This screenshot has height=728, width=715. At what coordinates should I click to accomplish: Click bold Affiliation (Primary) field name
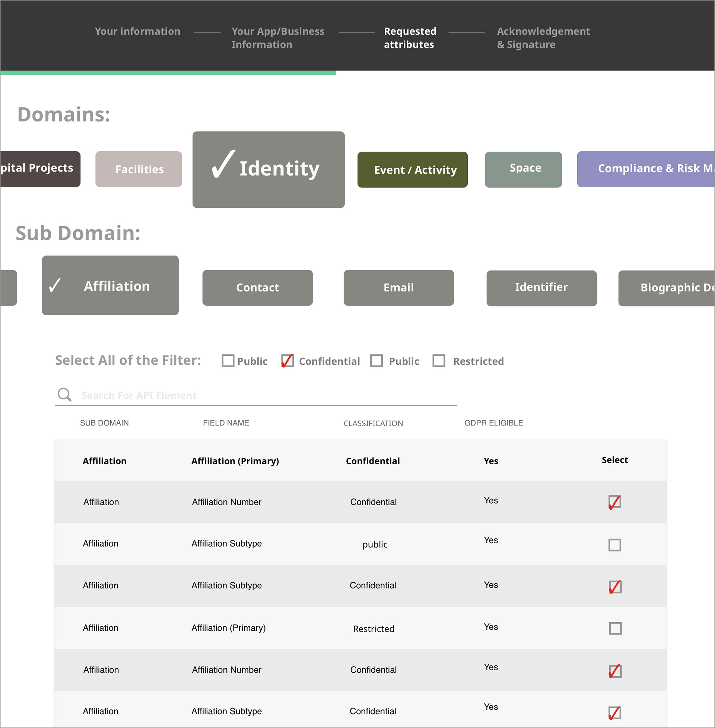pyautogui.click(x=235, y=461)
